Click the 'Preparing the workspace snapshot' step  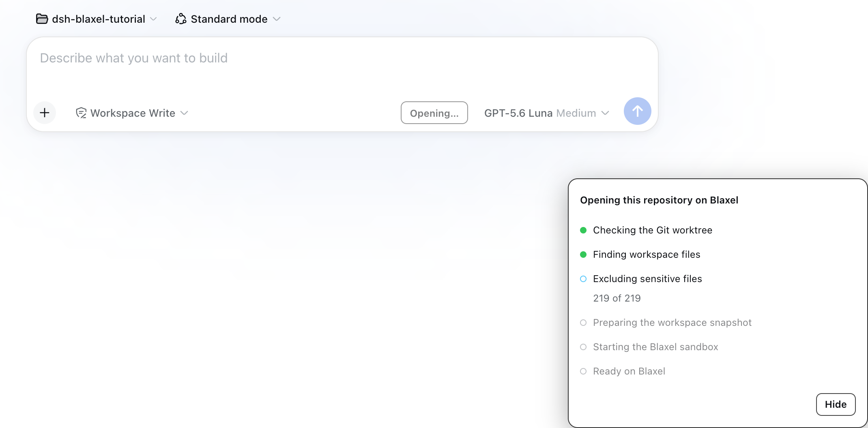tap(672, 323)
